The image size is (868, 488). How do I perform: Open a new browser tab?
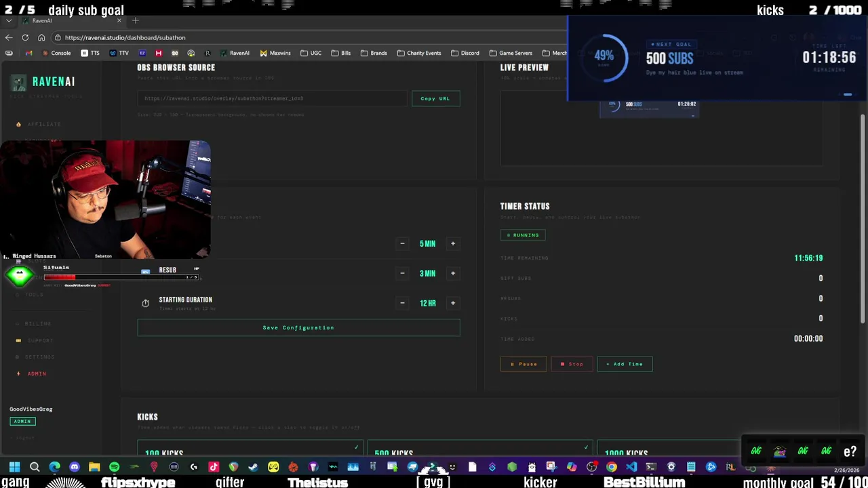point(136,20)
